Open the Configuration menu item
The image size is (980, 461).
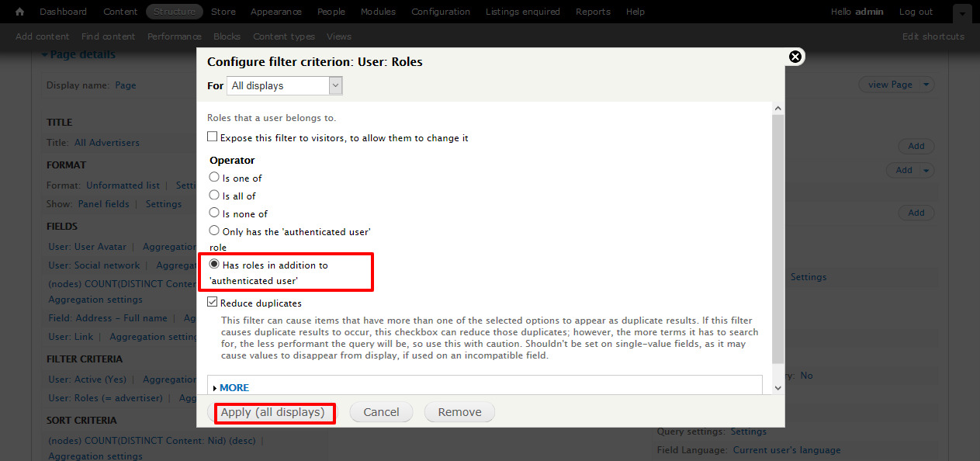(x=440, y=12)
